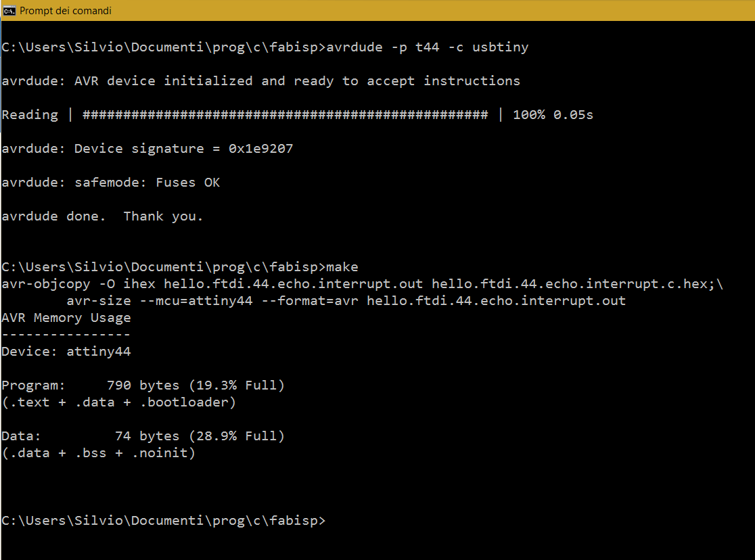755x560 pixels.
Task: Click the dashed separator under Memory Usage
Action: click(x=66, y=334)
